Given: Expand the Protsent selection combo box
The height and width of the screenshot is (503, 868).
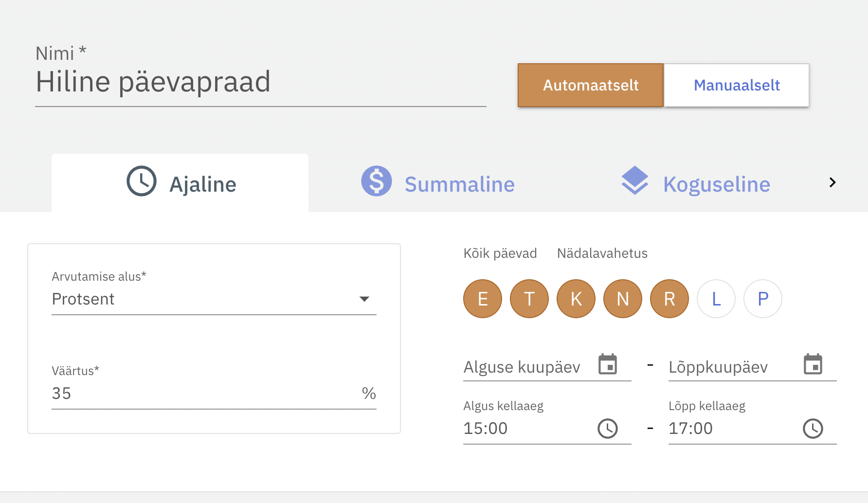Looking at the screenshot, I should 204,299.
